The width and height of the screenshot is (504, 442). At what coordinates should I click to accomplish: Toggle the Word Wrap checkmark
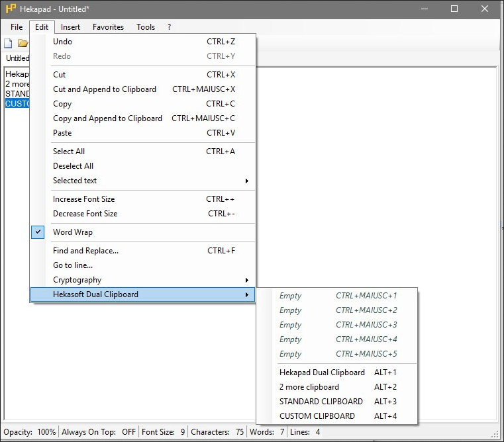point(38,232)
